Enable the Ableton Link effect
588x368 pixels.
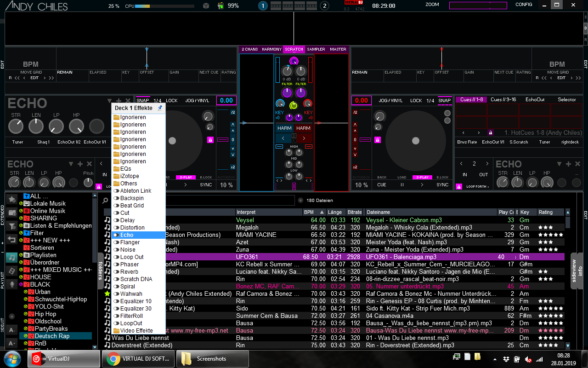coord(138,191)
